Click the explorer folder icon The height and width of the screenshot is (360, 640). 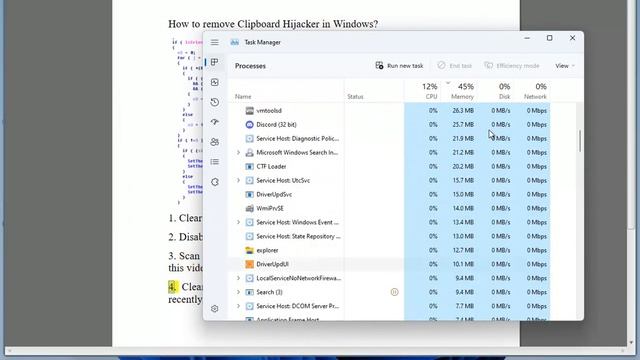pos(249,250)
